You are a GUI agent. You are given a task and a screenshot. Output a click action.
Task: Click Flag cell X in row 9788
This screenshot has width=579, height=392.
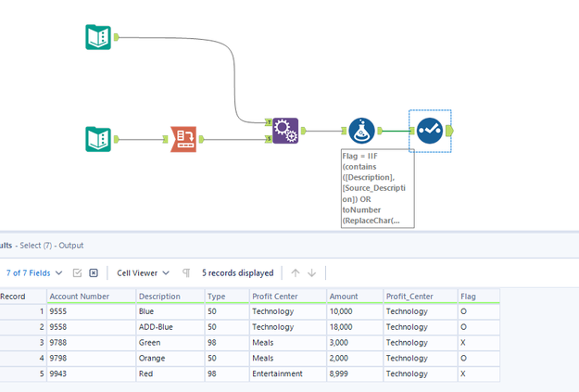[x=479, y=343]
